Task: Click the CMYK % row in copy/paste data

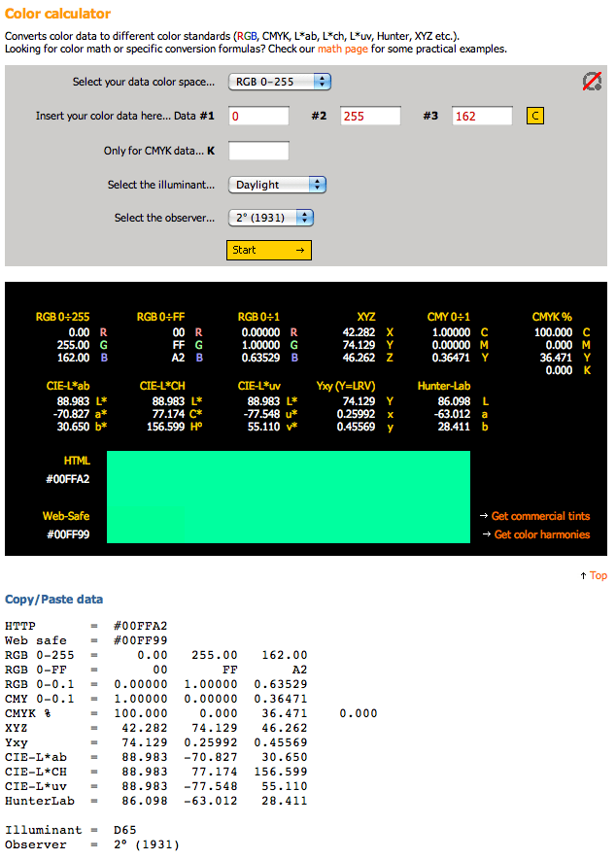Action: coord(190,713)
